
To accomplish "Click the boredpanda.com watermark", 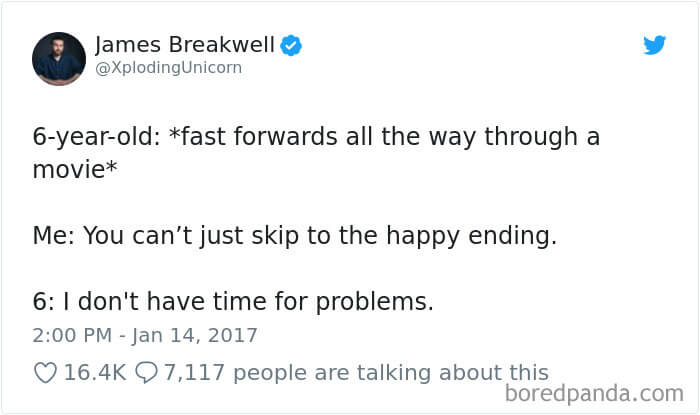I will click(x=594, y=394).
